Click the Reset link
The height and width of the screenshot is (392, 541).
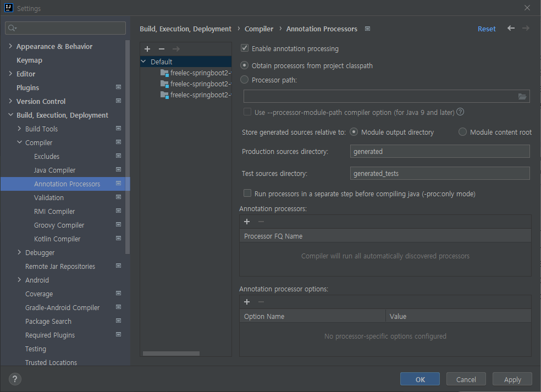pos(487,29)
